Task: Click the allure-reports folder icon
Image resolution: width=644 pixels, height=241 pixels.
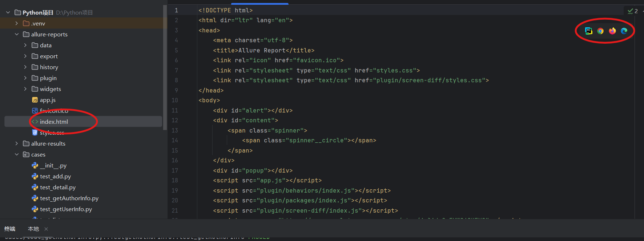Action: 26,34
